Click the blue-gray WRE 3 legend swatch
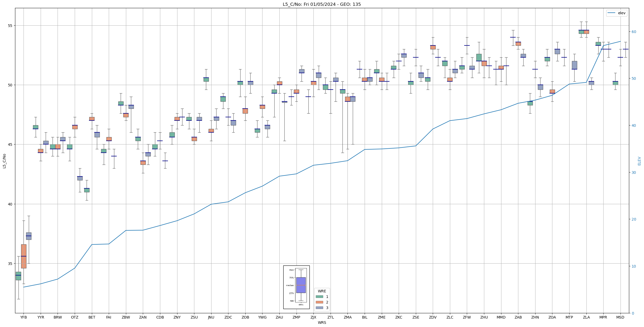 pos(319,308)
